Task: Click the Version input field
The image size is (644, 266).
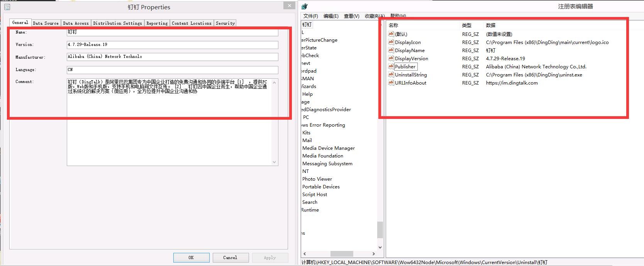Action: tap(172, 45)
